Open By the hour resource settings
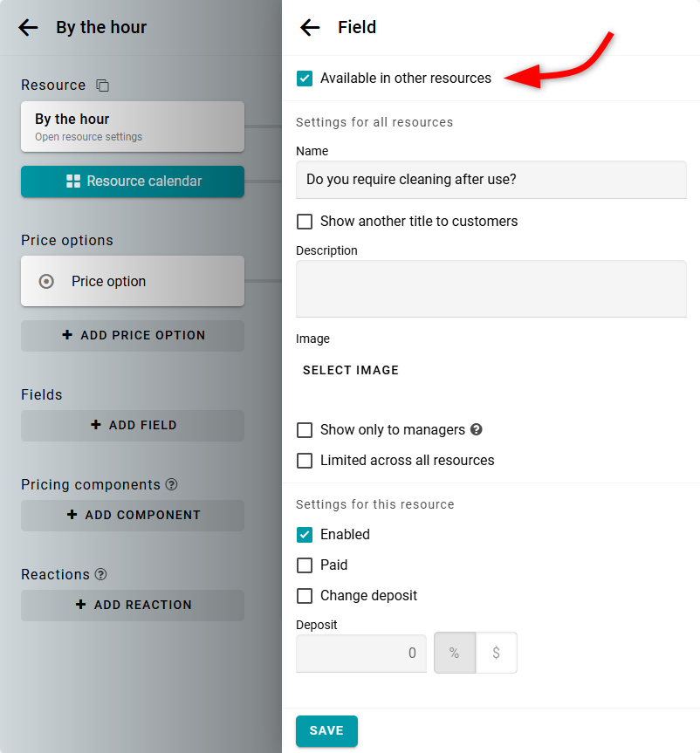This screenshot has height=753, width=700. [133, 127]
